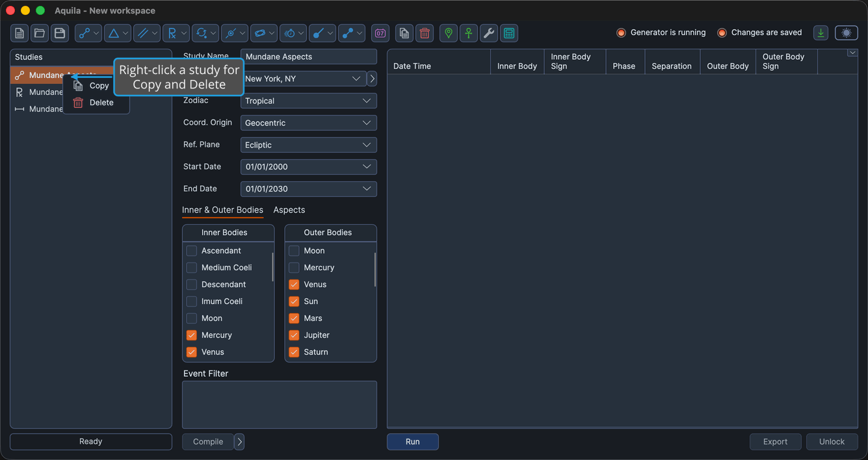Open the Start Date 01/01/2000 picker

click(309, 167)
